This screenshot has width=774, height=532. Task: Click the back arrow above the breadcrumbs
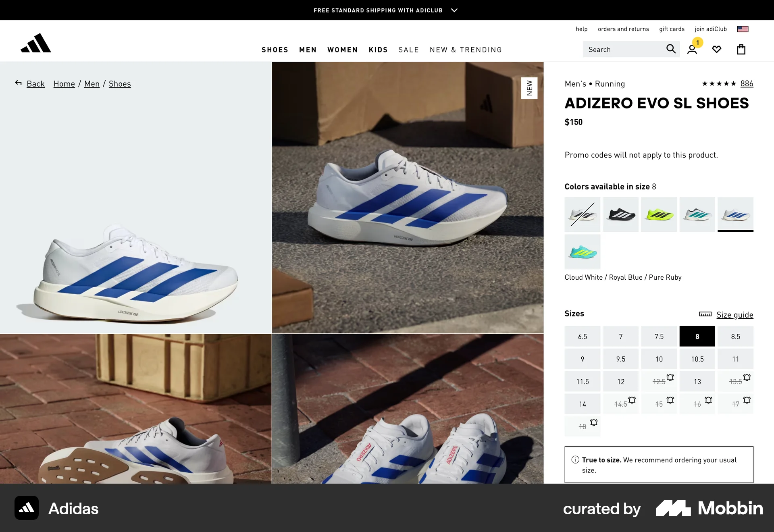click(18, 83)
